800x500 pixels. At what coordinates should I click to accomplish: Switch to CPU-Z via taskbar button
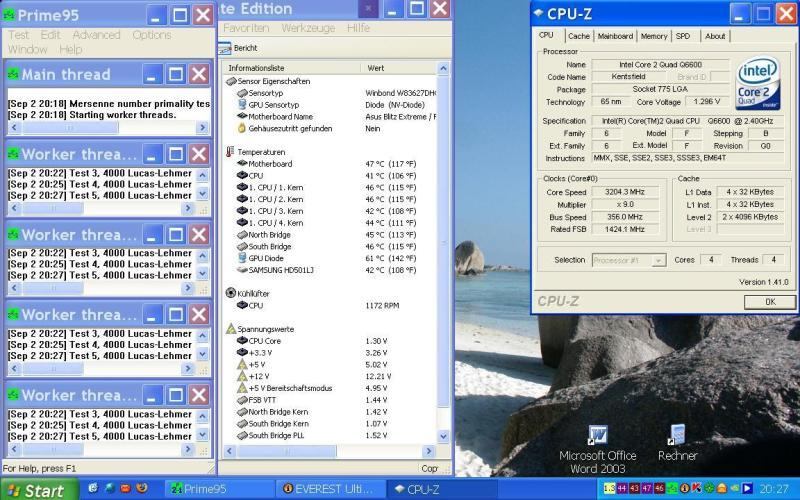coord(440,489)
